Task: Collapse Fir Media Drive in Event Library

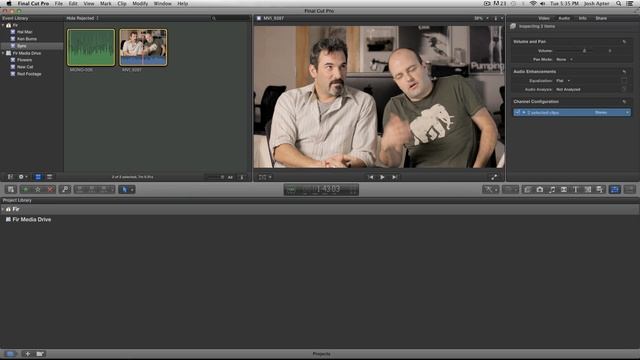Action: point(3,53)
